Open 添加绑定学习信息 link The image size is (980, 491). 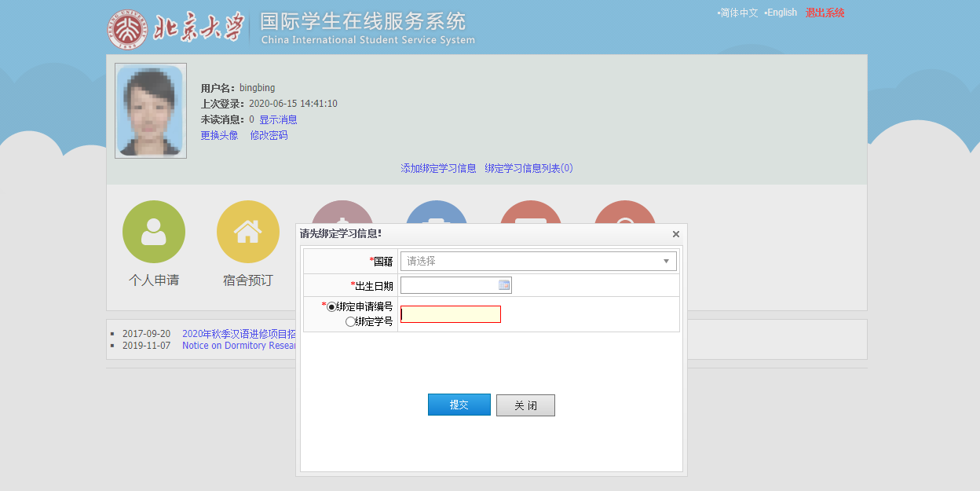pos(438,168)
